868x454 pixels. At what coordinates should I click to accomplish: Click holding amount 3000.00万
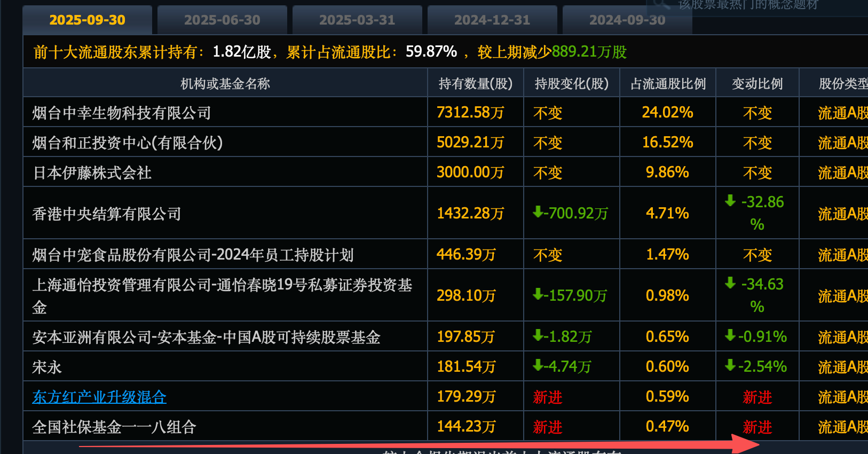pos(470,172)
